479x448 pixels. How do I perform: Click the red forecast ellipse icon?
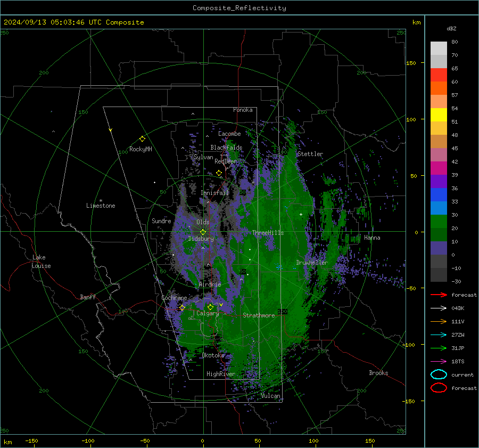439,388
